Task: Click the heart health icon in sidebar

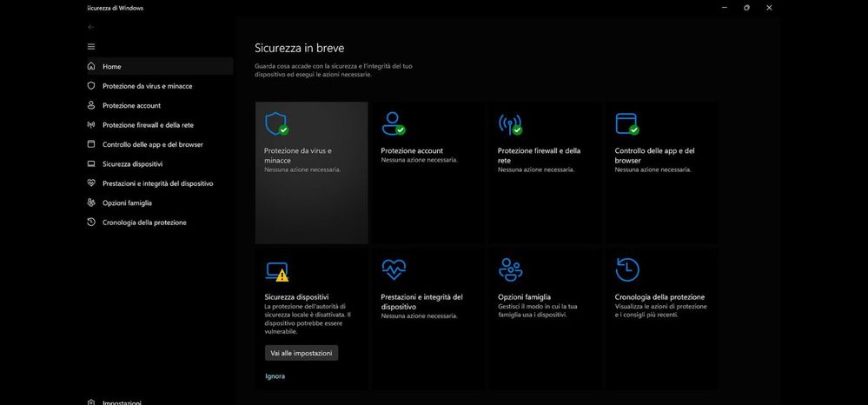Action: 91,183
